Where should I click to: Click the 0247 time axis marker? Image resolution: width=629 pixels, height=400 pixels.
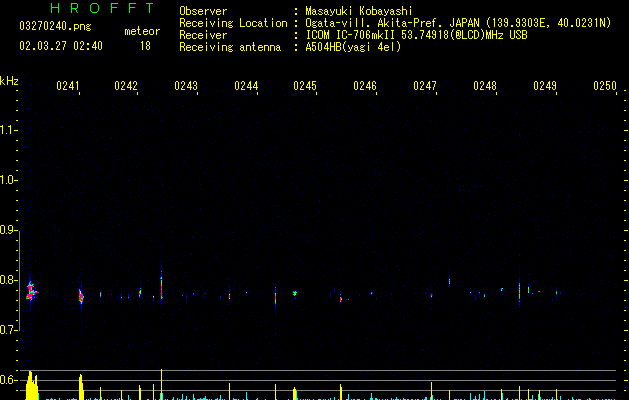[x=425, y=86]
